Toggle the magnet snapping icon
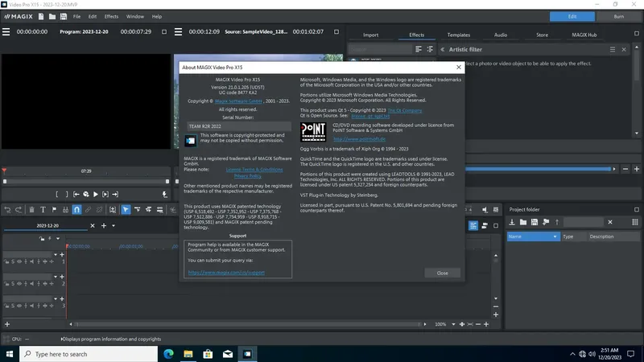 coord(76,210)
